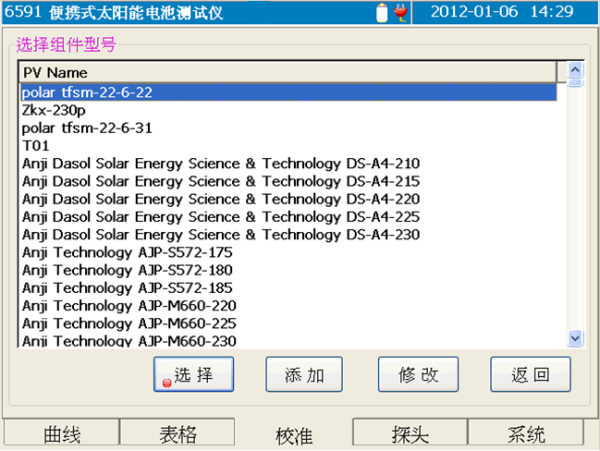The height and width of the screenshot is (451, 600).
Task: Select polar tfsm-22-6-31 in the list
Action: click(87, 128)
